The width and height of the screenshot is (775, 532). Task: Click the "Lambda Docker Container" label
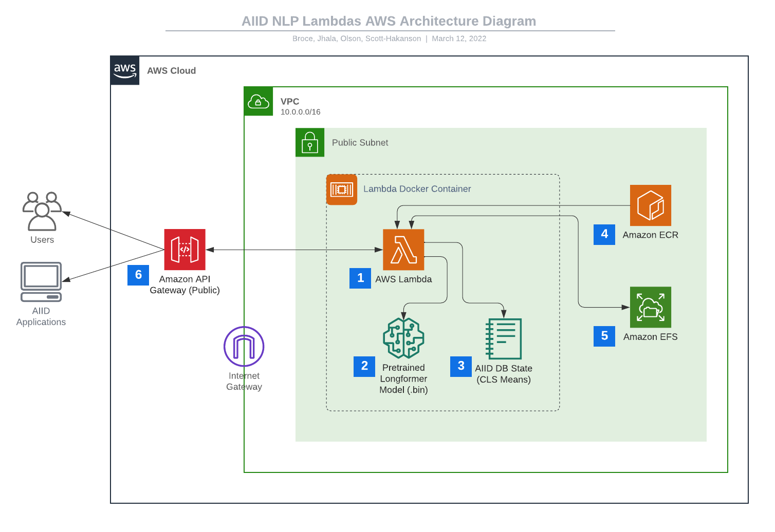click(x=417, y=189)
